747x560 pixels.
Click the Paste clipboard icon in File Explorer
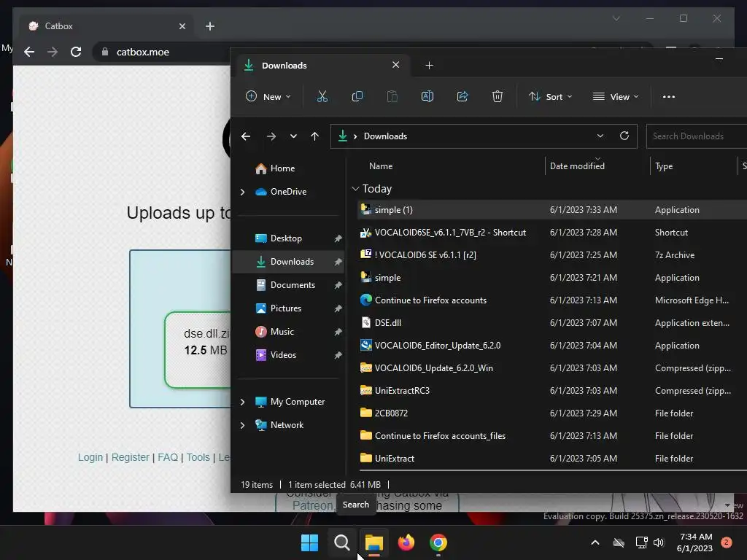392,97
